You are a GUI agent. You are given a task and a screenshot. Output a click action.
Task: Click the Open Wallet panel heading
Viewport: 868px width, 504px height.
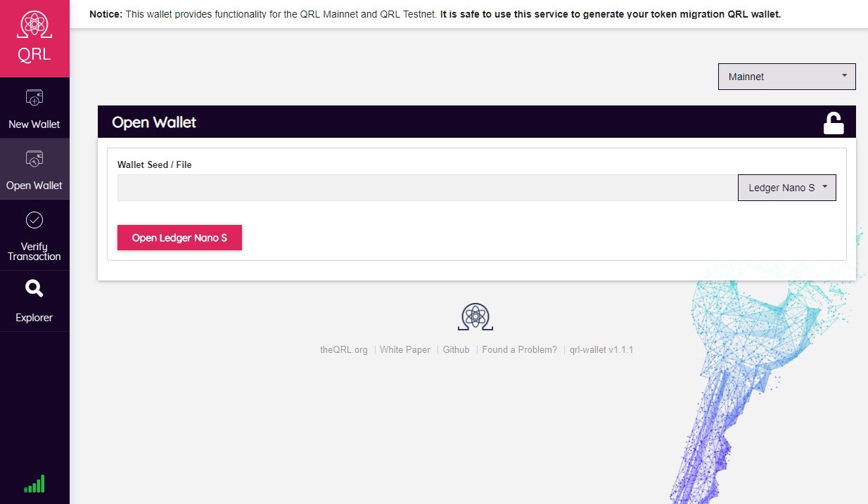(x=154, y=122)
